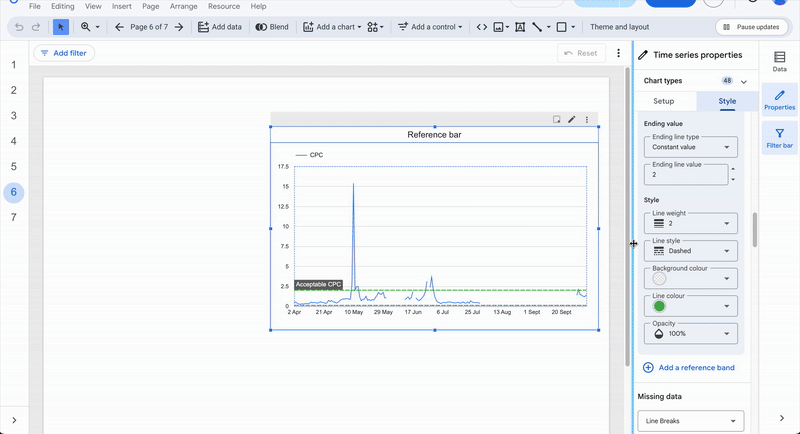The height and width of the screenshot is (434, 800).
Task: Click the Acceptable CPC reference label
Action: (318, 285)
